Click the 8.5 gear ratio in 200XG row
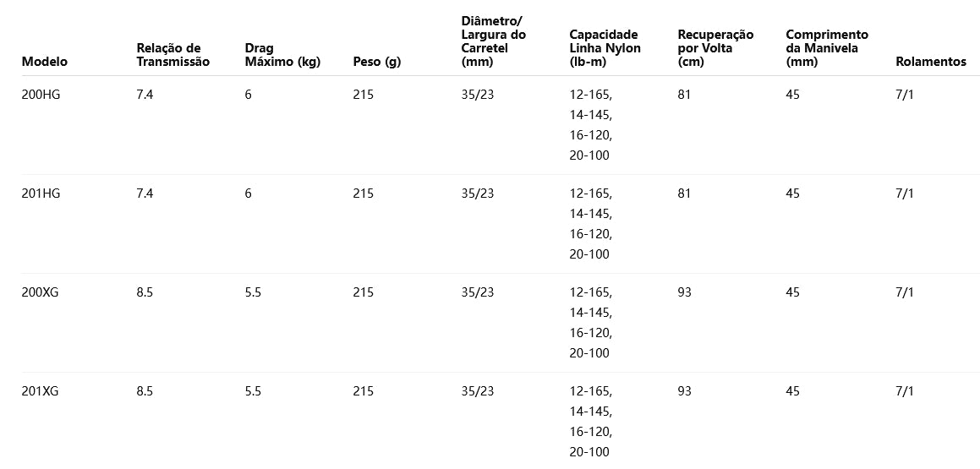980x469 pixels. pos(145,292)
